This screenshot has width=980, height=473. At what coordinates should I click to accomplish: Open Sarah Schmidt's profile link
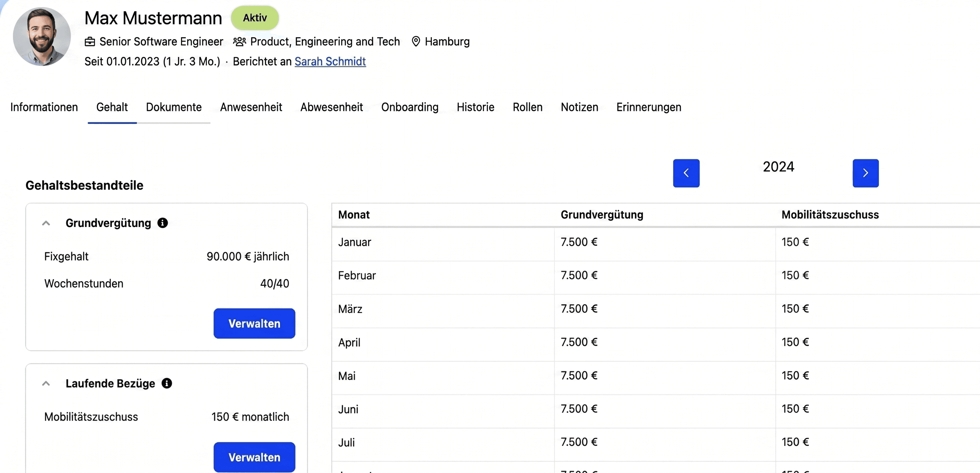(x=330, y=61)
